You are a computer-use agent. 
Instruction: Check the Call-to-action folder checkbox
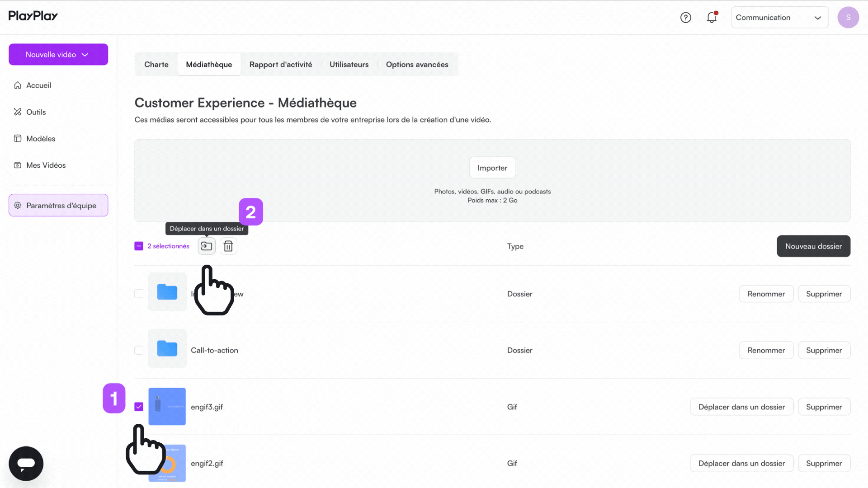(139, 350)
